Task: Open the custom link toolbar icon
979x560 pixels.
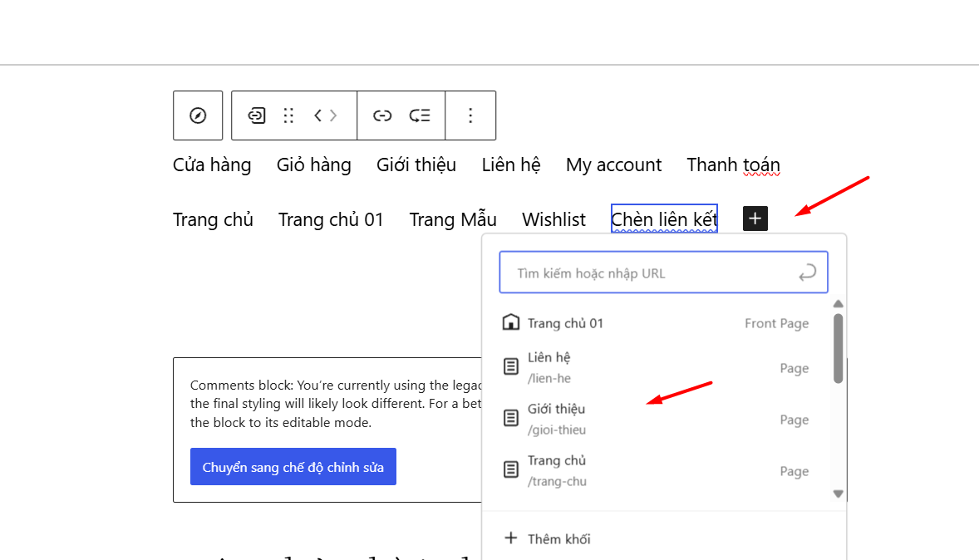Action: point(255,115)
